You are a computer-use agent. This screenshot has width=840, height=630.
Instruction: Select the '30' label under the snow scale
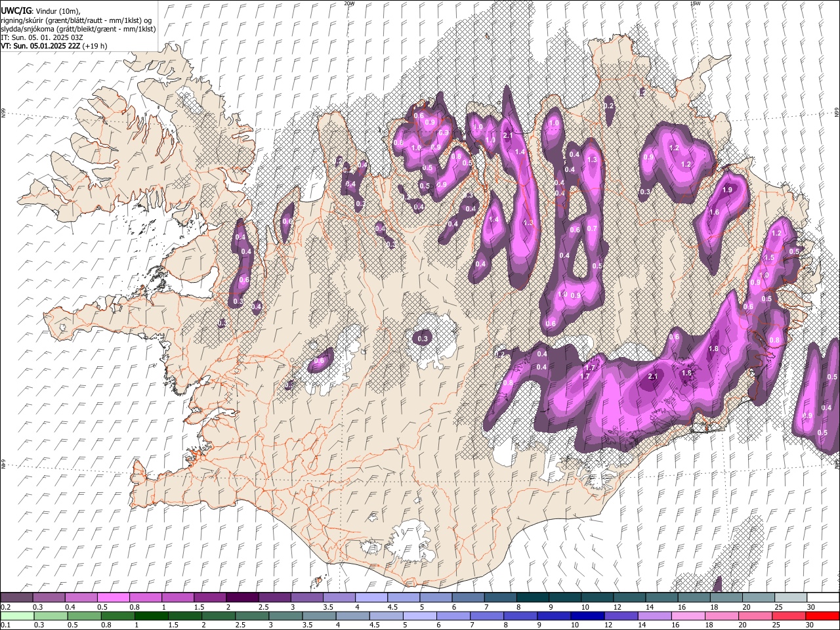tap(811, 607)
